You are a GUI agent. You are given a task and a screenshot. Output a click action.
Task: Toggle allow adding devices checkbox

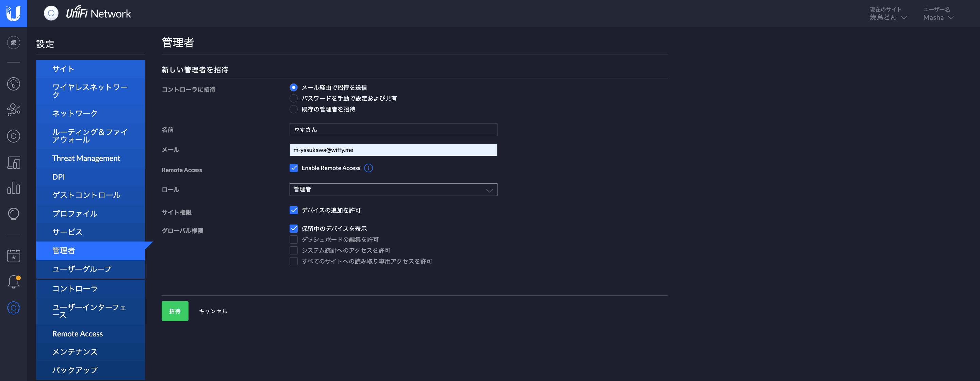(294, 210)
